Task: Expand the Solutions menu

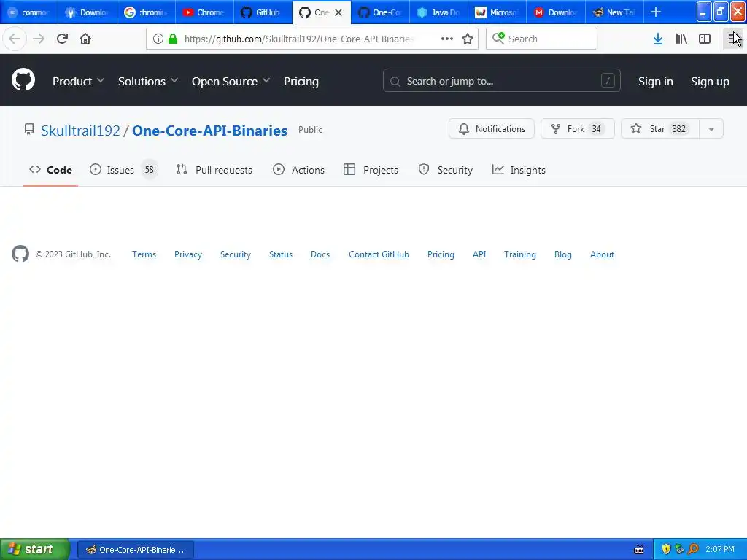Action: [148, 81]
